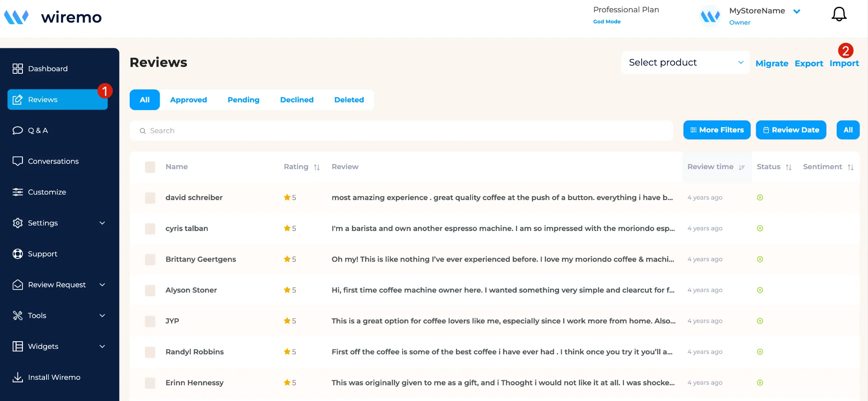This screenshot has height=401, width=868.
Task: Select the Customize sidebar icon
Action: pos(17,192)
